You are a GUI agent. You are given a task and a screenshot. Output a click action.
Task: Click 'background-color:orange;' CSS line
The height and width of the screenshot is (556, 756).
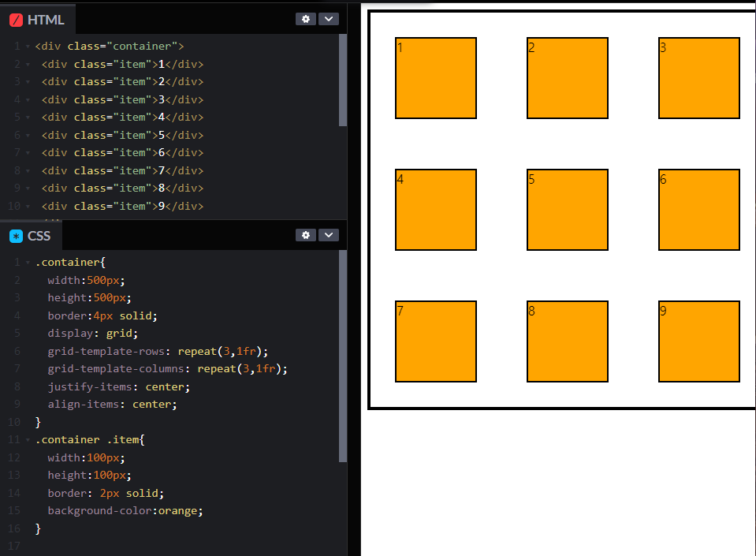125,511
